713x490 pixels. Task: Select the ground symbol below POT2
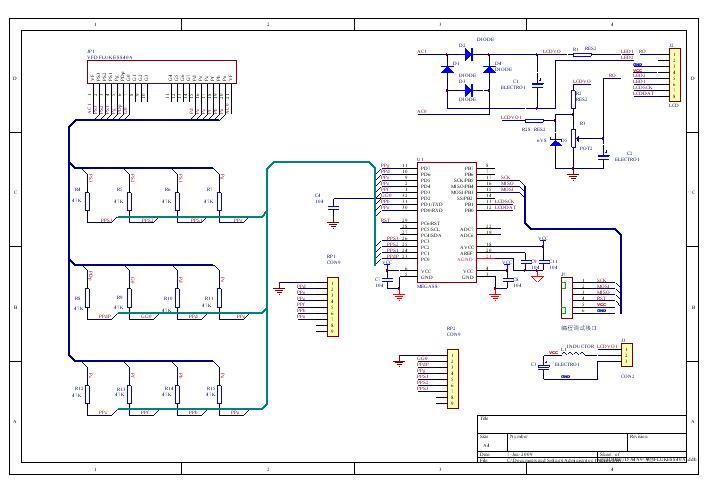(573, 175)
